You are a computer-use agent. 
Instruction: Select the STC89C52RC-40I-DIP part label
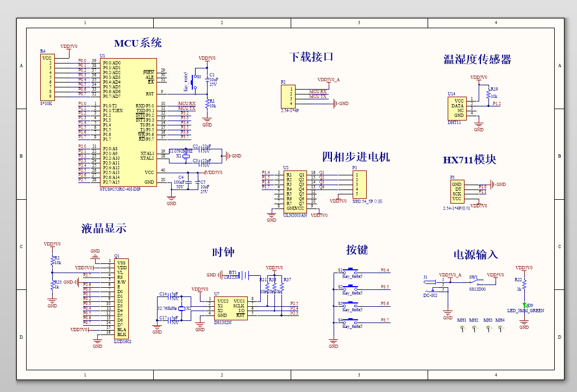(120, 189)
